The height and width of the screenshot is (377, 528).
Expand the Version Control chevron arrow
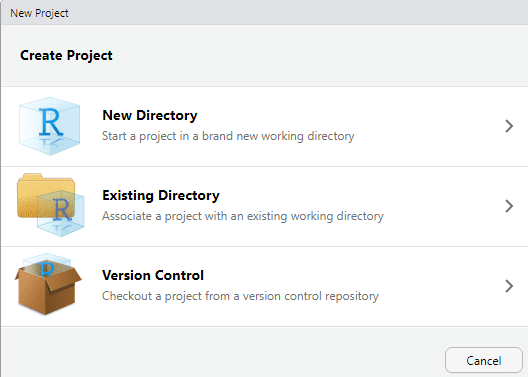tap(509, 286)
